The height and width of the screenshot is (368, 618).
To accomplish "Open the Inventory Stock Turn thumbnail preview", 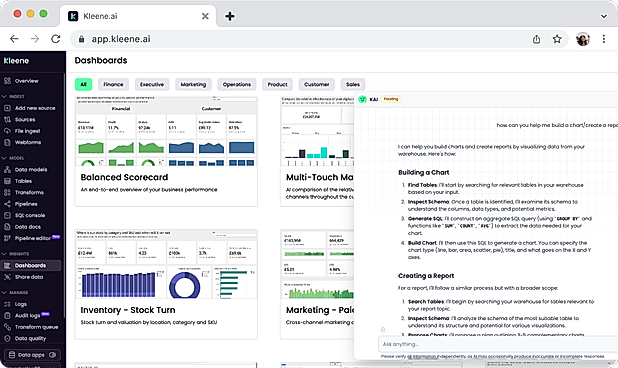I will point(166,264).
